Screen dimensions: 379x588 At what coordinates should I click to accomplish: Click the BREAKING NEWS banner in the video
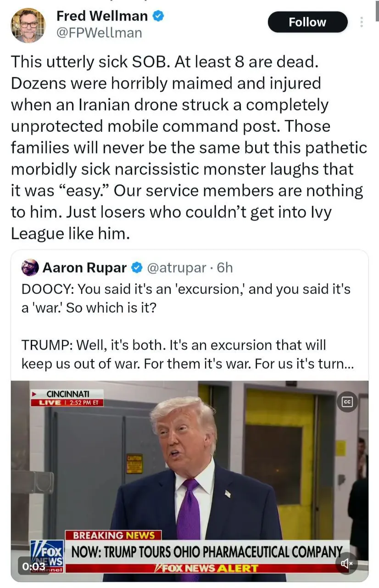[113, 535]
